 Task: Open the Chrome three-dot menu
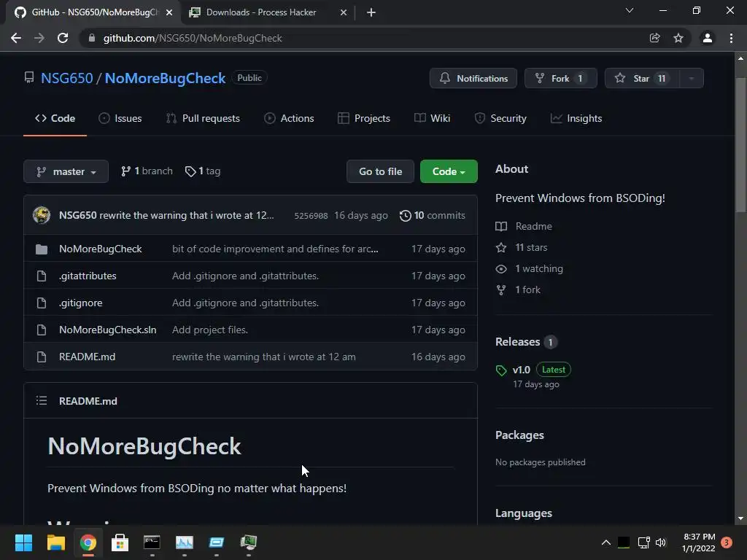[x=731, y=38]
